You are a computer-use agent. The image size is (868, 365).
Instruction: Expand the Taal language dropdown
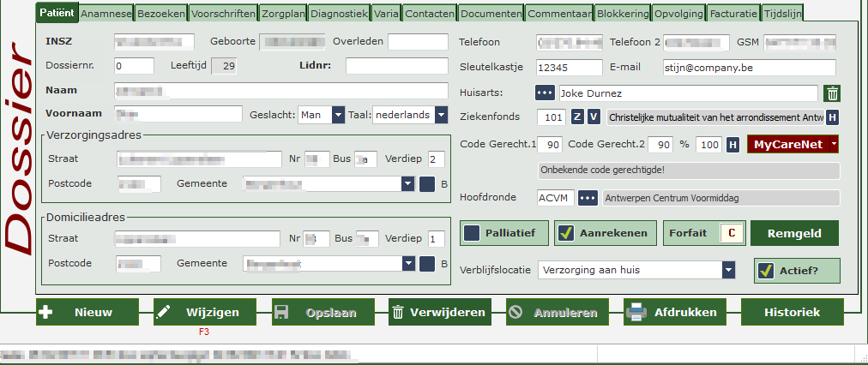[x=441, y=115]
